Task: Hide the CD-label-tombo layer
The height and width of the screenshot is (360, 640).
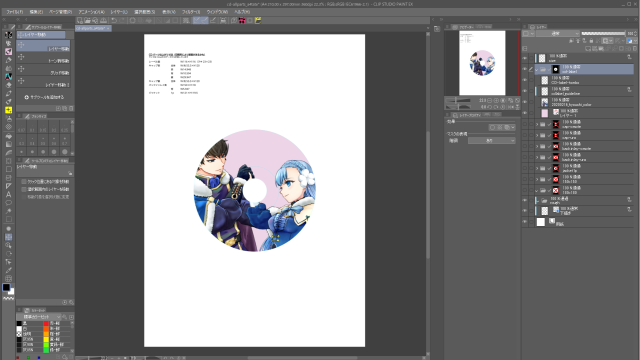Action: coord(525,80)
